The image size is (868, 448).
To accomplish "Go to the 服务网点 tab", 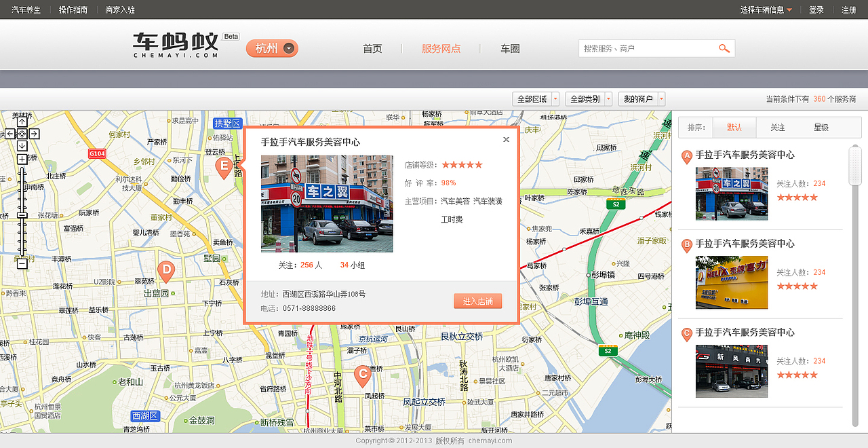I will [x=441, y=49].
